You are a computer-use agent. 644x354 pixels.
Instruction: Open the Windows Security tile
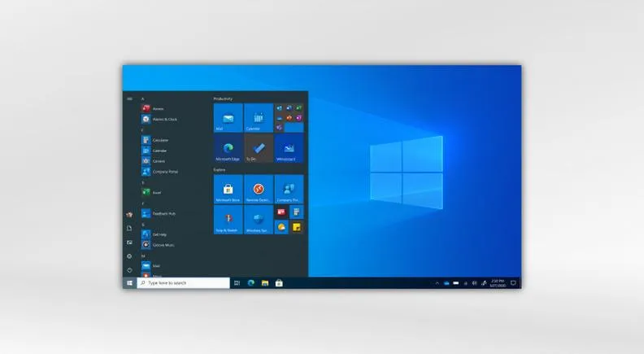pyautogui.click(x=259, y=220)
